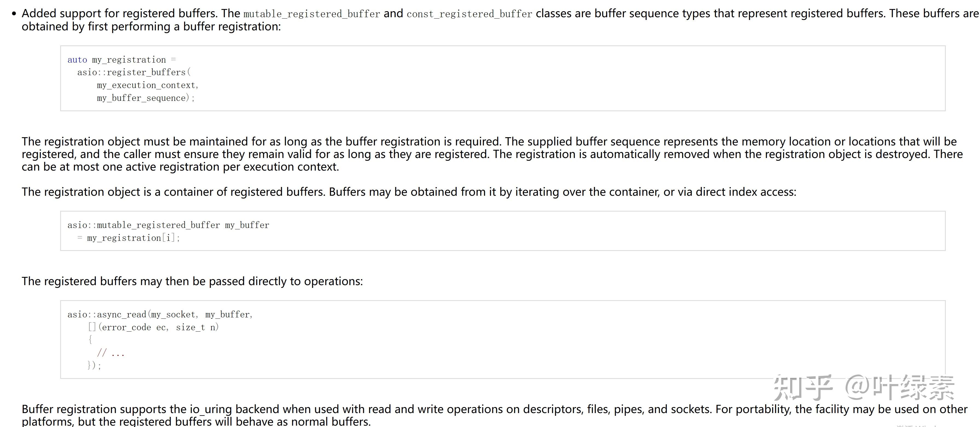Click the '// ...' comment in the code
The height and width of the screenshot is (427, 980).
coord(111,353)
